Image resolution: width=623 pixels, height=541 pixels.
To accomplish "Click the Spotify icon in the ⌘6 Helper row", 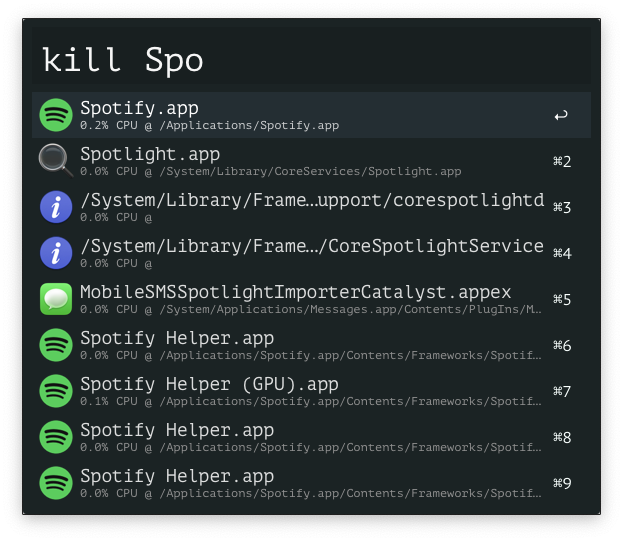I will point(56,345).
